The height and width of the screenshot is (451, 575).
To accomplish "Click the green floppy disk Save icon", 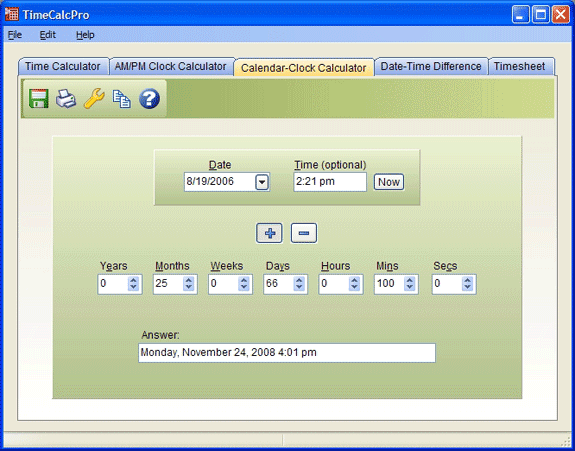I will 39,99.
